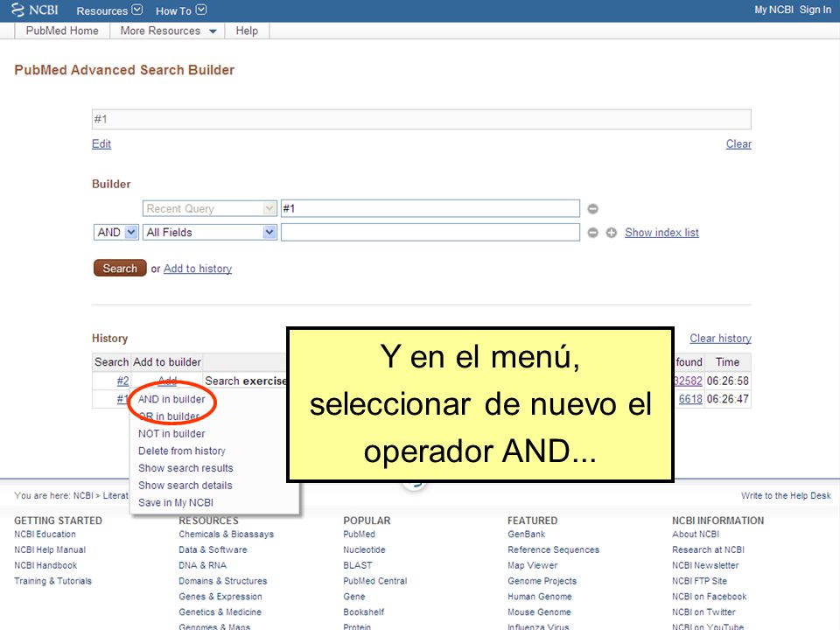Open the 6618 items found link
The image size is (840, 630).
click(690, 399)
